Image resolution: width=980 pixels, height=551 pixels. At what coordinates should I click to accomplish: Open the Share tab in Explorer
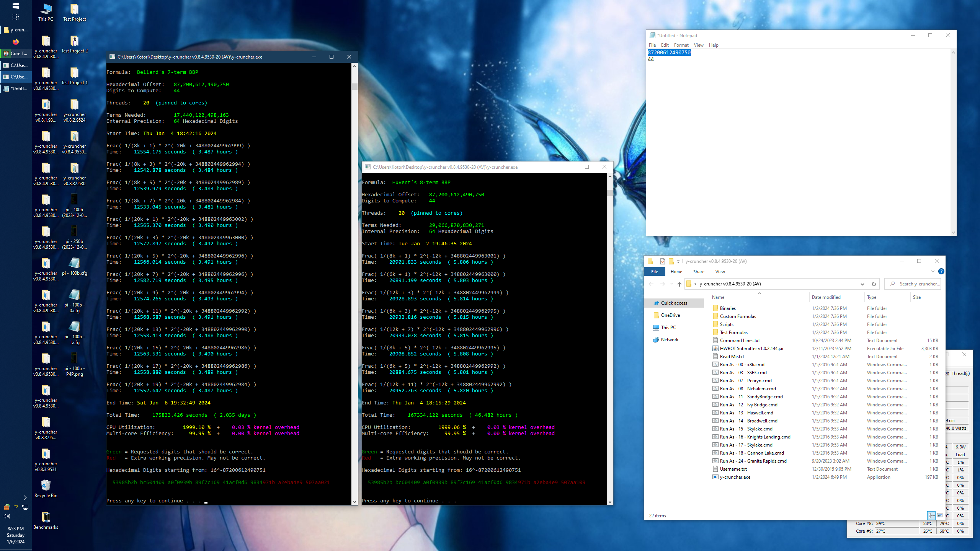pyautogui.click(x=698, y=272)
